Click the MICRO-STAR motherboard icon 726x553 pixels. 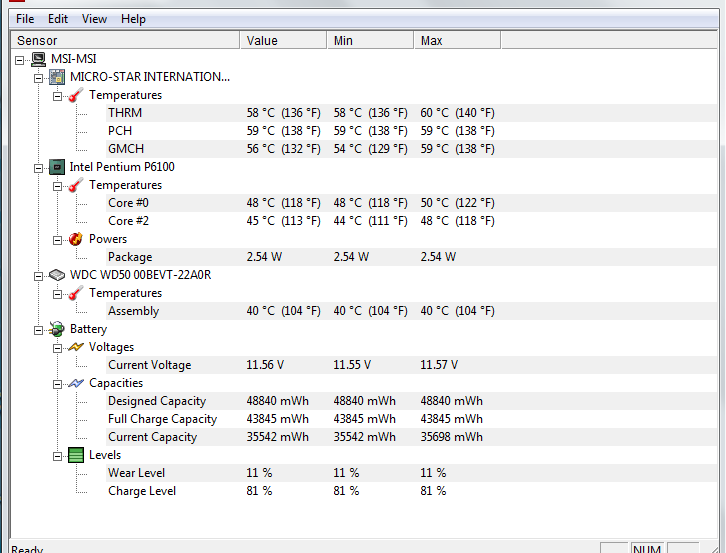57,77
